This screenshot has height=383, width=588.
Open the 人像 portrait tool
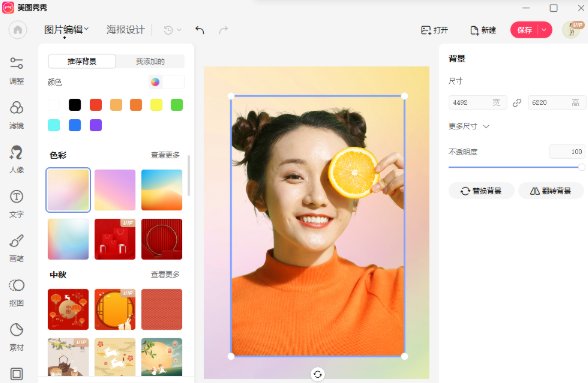click(x=16, y=159)
